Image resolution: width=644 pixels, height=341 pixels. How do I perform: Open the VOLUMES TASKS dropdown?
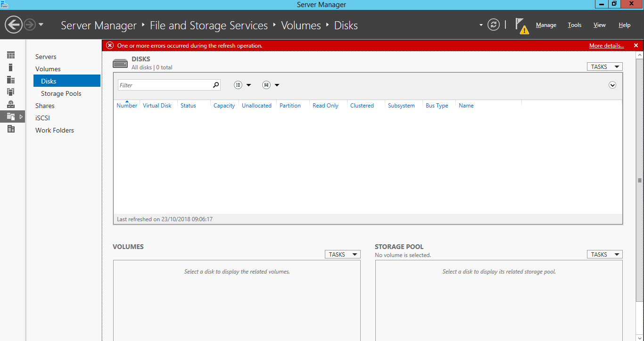(x=342, y=254)
